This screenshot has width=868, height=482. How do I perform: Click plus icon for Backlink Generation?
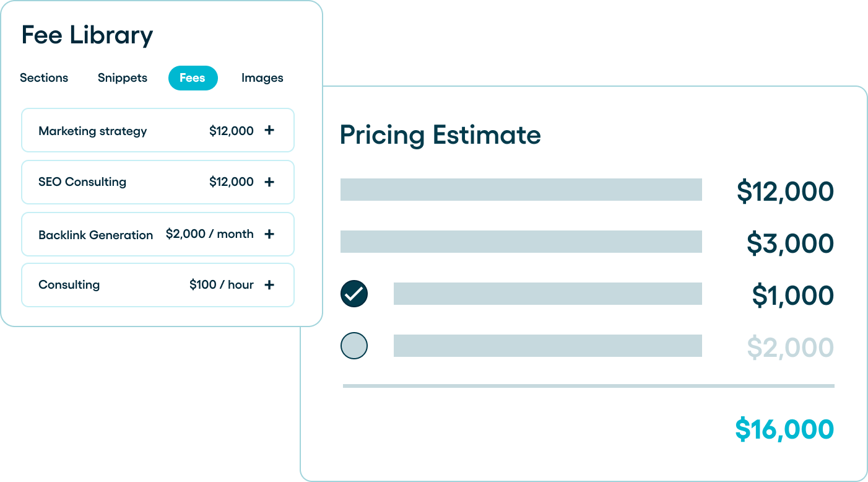[x=269, y=234]
